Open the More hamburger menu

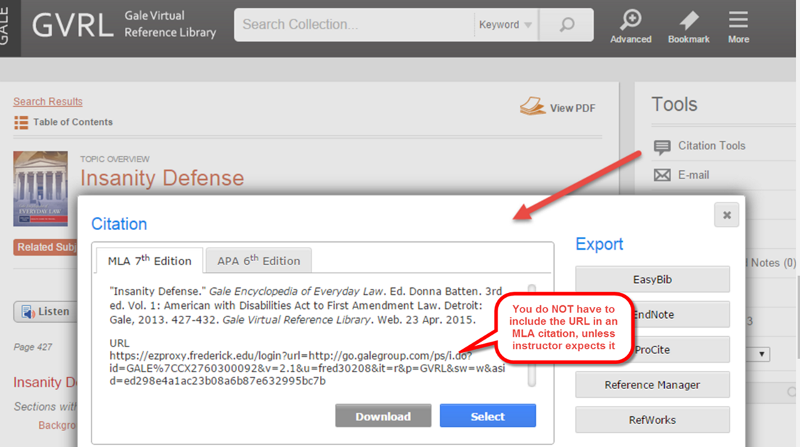coord(738,20)
